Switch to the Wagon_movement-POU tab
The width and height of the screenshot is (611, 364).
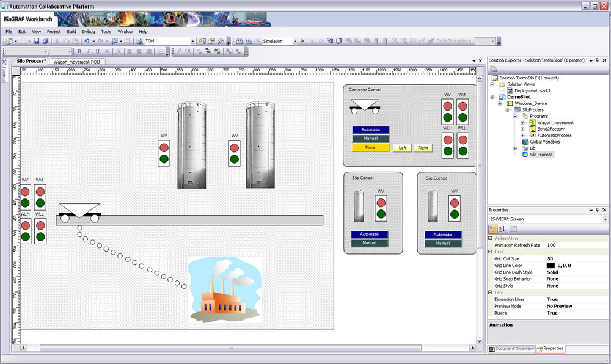tap(77, 62)
